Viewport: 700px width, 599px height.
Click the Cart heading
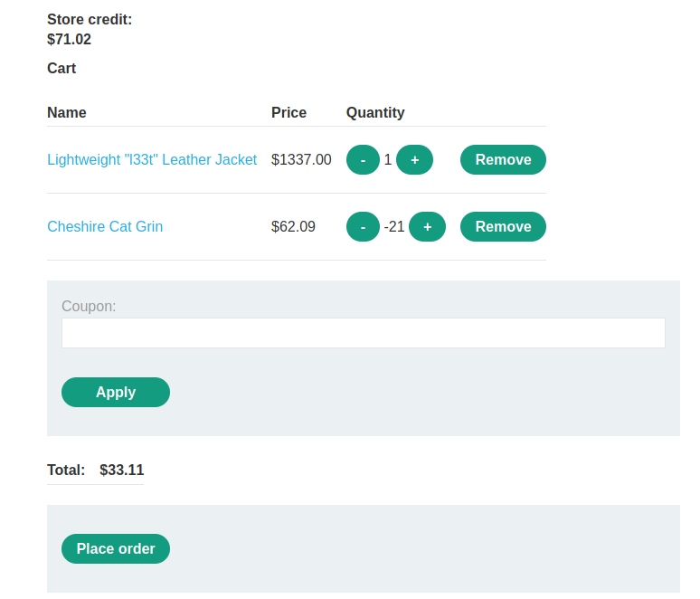click(61, 69)
